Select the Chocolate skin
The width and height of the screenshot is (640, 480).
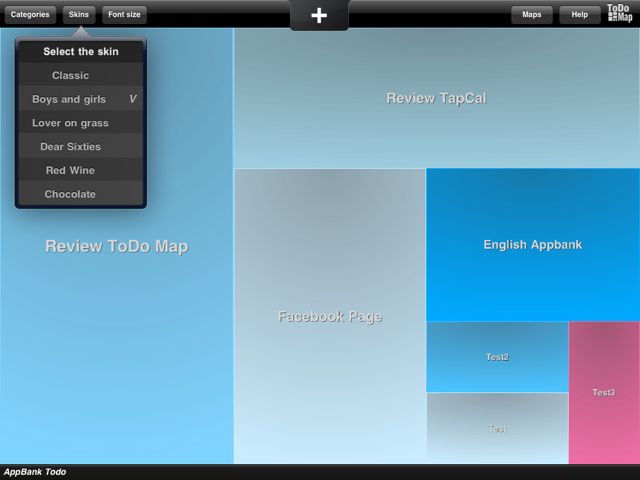81,193
